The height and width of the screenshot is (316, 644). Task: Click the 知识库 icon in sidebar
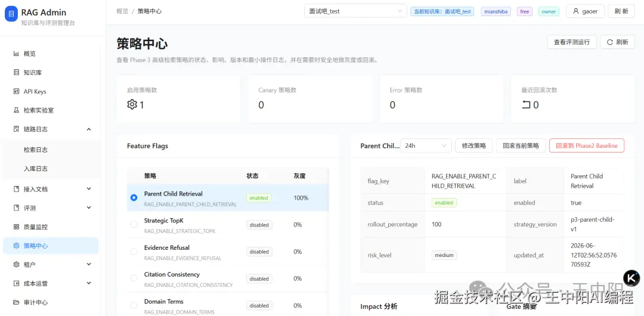pyautogui.click(x=17, y=73)
